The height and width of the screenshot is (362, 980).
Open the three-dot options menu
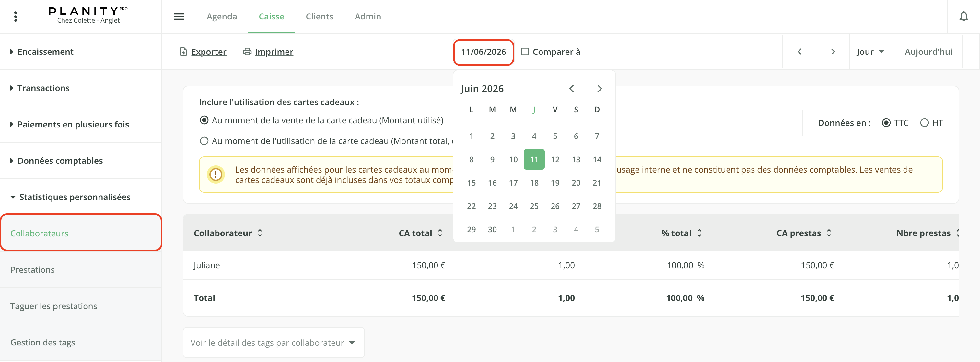point(16,16)
